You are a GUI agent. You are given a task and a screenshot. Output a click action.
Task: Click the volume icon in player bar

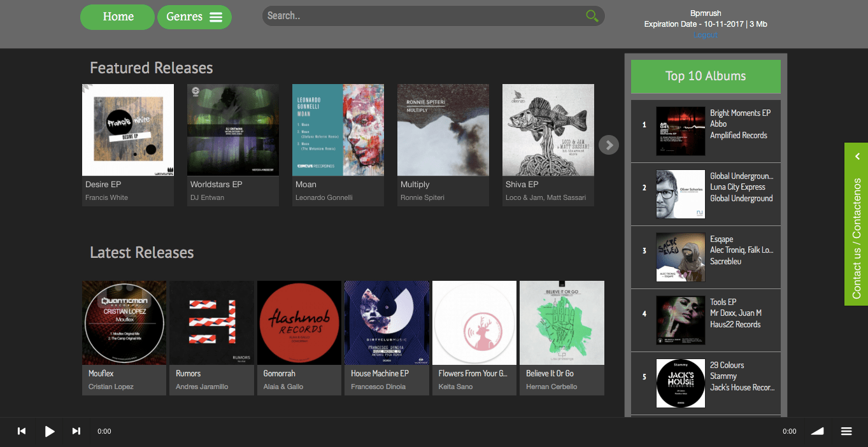(x=817, y=431)
